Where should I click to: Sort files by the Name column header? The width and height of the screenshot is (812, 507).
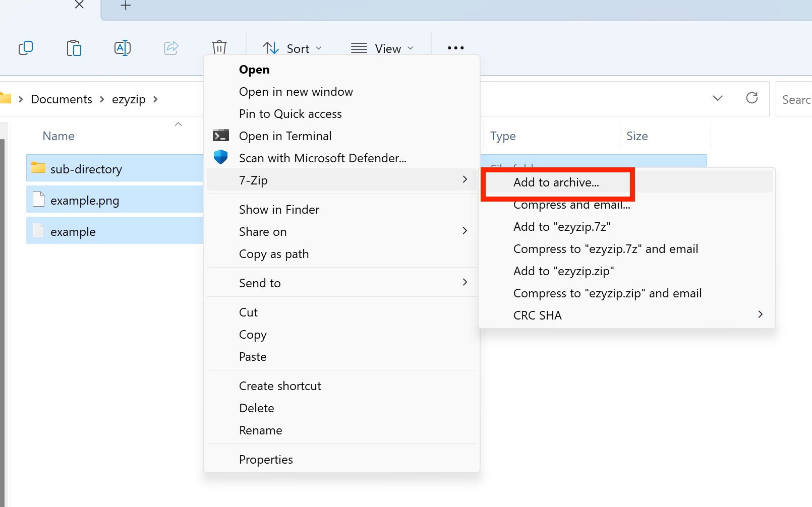(59, 136)
